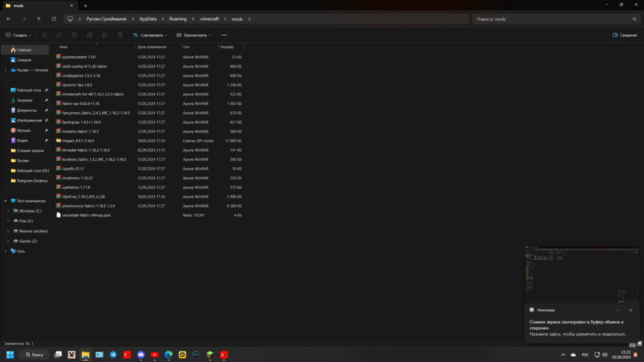Open a new Explorer tab with plus
This screenshot has width=644, height=362.
(x=86, y=6)
